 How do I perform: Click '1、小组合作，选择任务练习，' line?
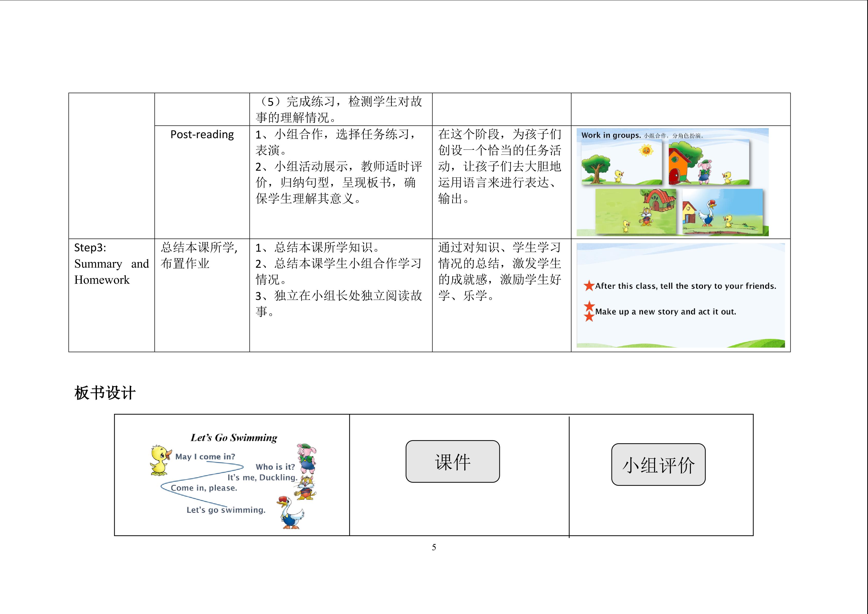click(x=336, y=134)
